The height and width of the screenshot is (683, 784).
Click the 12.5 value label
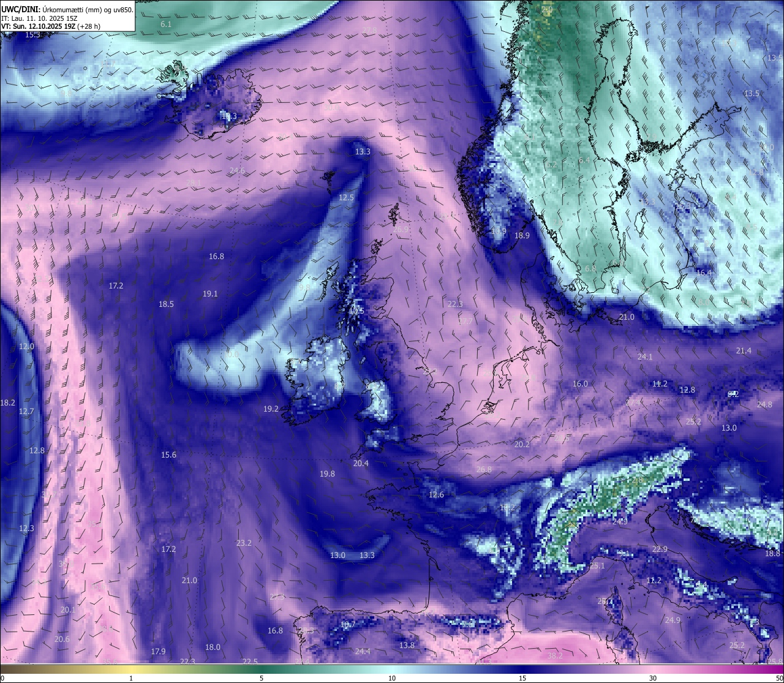(347, 197)
